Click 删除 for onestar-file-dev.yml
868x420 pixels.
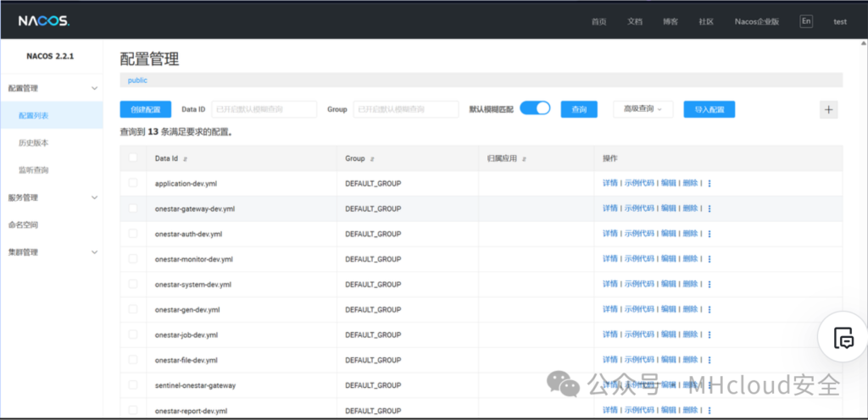690,359
